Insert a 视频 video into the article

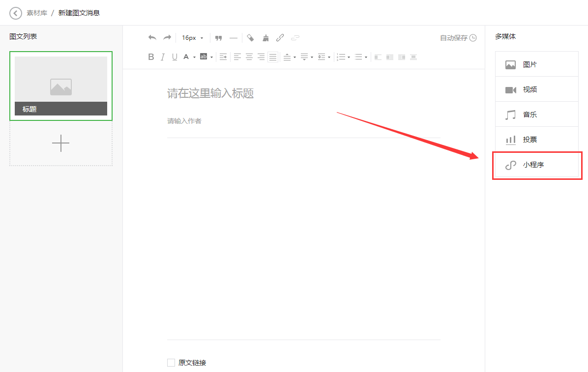pos(536,89)
